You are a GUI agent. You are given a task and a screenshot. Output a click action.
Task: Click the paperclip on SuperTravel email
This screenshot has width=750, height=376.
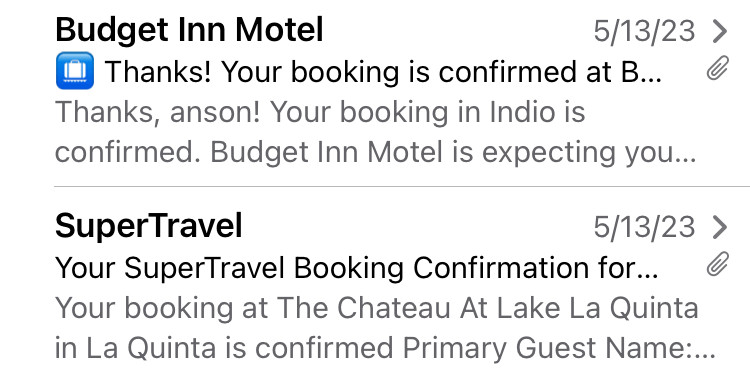[717, 264]
